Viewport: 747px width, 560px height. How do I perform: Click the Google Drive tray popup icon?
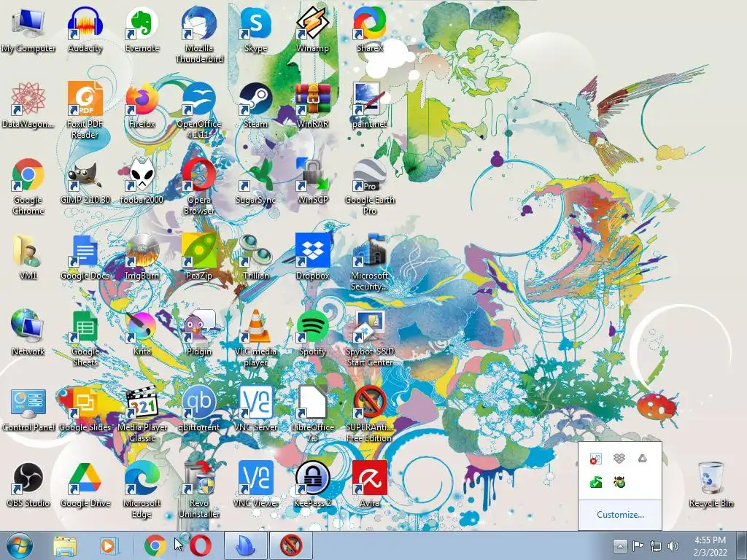[642, 459]
